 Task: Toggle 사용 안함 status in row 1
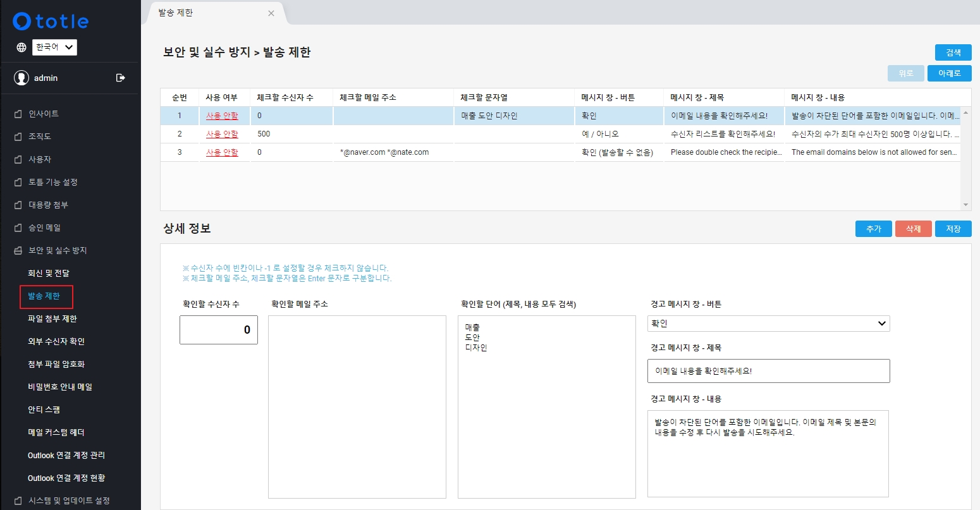222,116
